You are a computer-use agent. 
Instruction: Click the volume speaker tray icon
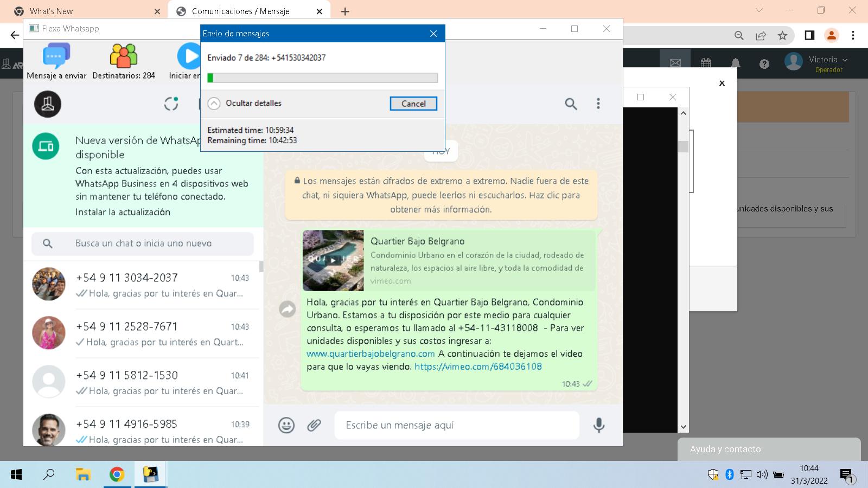[762, 474]
